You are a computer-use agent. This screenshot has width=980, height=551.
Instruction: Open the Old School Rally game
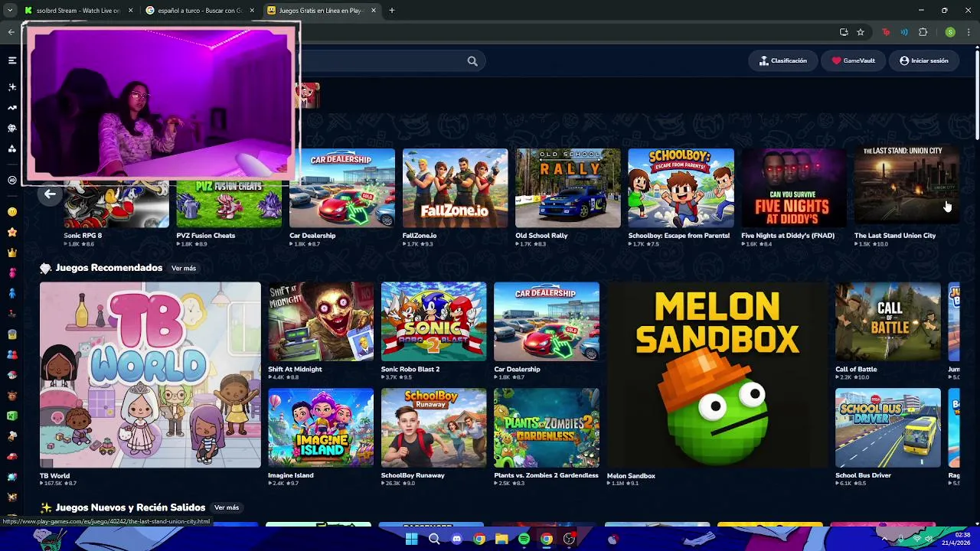(568, 188)
